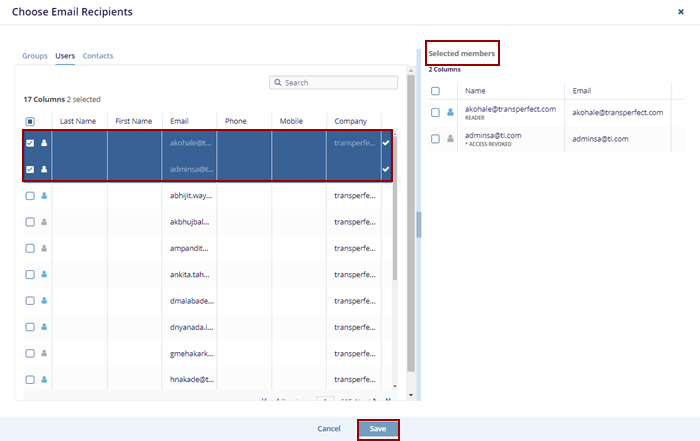Click into the Search users field
This screenshot has width=700, height=441.
click(x=340, y=83)
